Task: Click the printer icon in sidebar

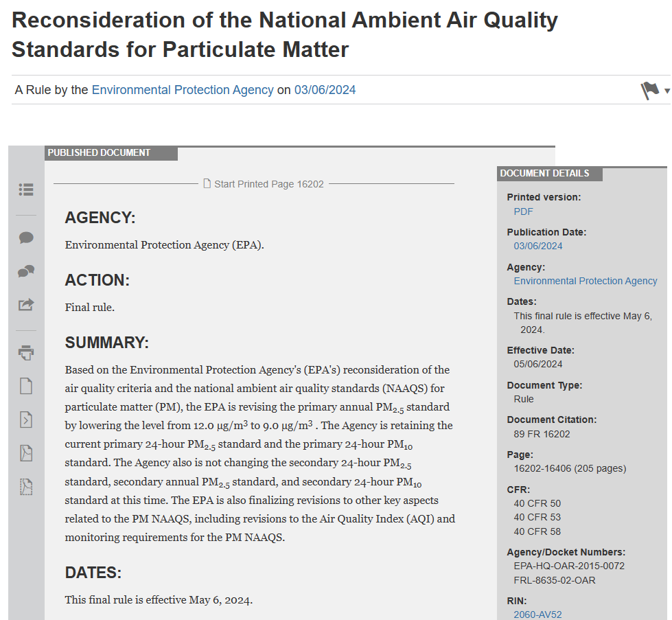Action: point(26,353)
